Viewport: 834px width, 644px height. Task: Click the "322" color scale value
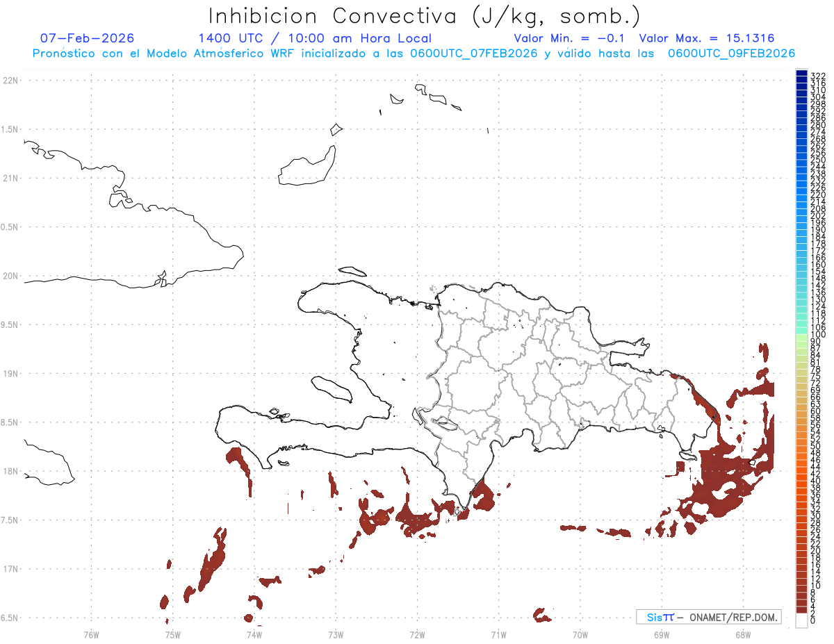pos(818,75)
